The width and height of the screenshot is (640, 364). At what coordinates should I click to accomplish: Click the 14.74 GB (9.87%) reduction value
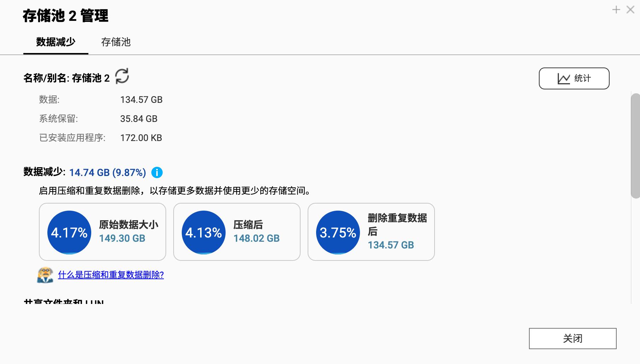coord(107,172)
